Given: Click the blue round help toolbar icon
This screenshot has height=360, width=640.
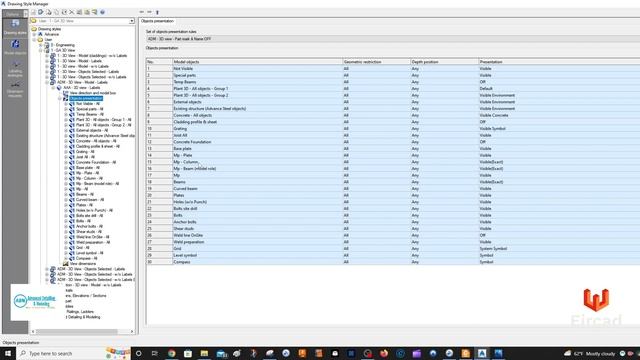Looking at the screenshot, I should [102, 12].
